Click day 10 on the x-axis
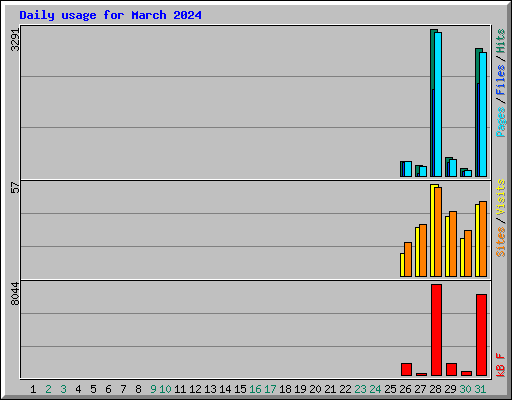The width and height of the screenshot is (512, 400). [165, 389]
